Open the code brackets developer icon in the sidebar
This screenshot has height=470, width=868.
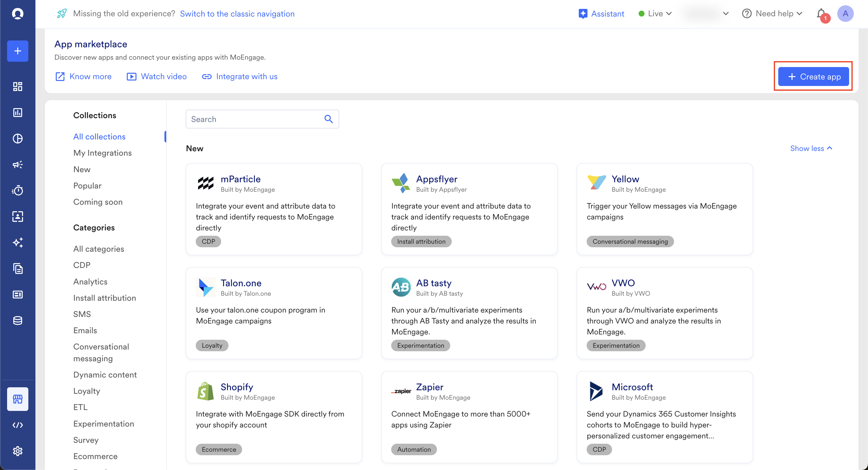pyautogui.click(x=17, y=425)
